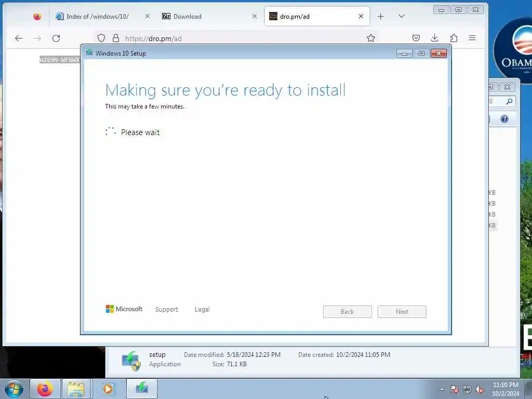Click the Next button in Setup
This screenshot has height=399, width=532.
tap(402, 312)
